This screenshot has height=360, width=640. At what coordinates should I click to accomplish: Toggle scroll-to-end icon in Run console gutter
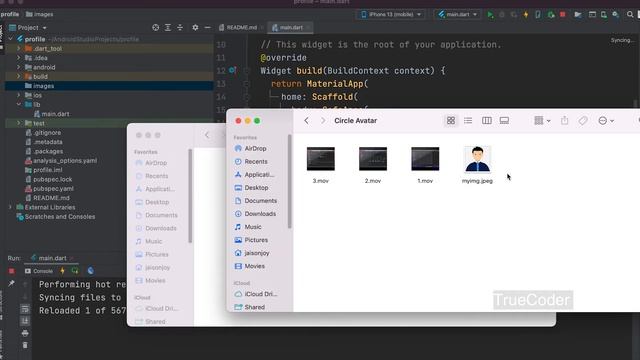coord(25,321)
